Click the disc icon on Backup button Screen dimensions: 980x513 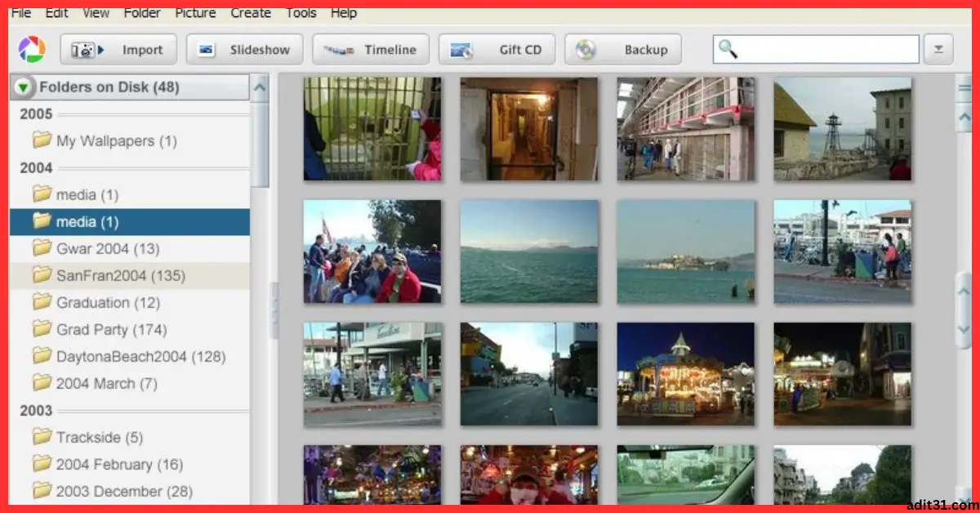(x=586, y=50)
